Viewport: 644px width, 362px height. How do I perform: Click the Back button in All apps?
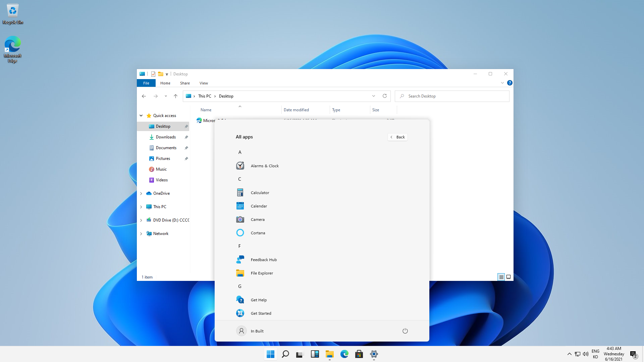point(397,137)
